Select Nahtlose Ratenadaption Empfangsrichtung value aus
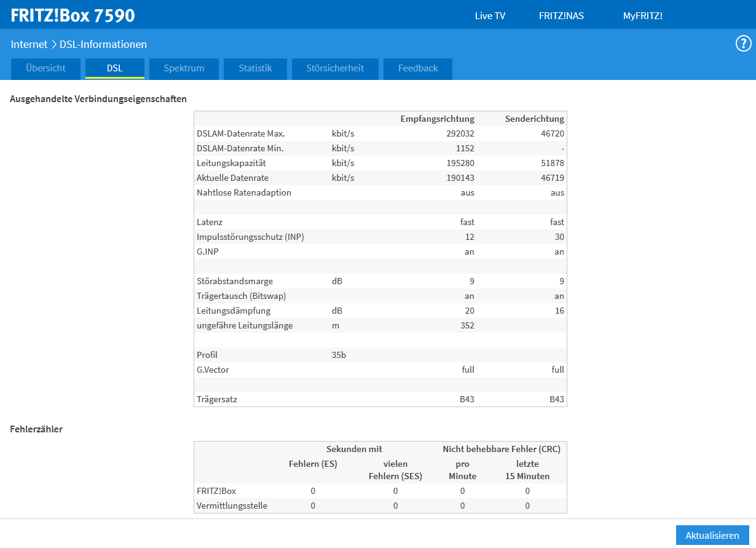 pyautogui.click(x=467, y=193)
